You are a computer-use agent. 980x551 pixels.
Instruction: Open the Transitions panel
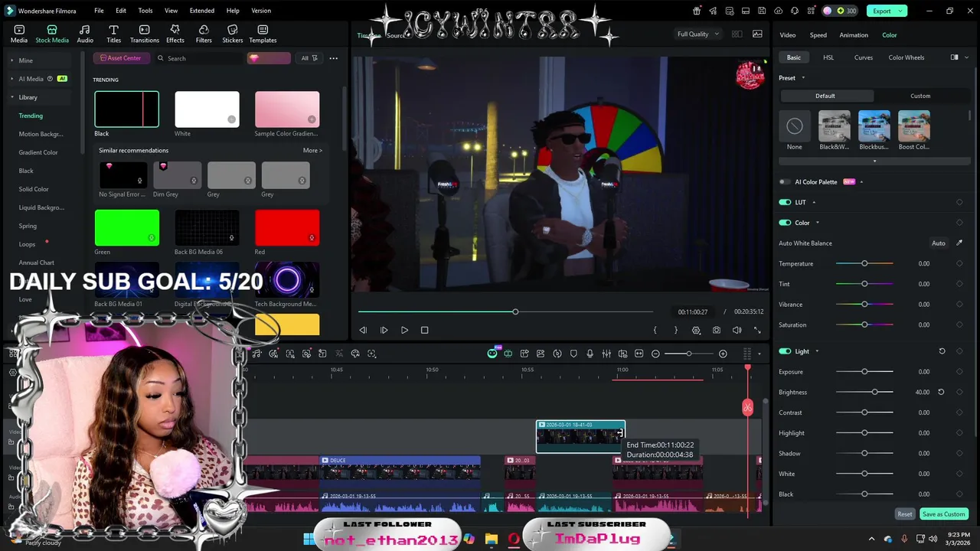[x=145, y=34]
